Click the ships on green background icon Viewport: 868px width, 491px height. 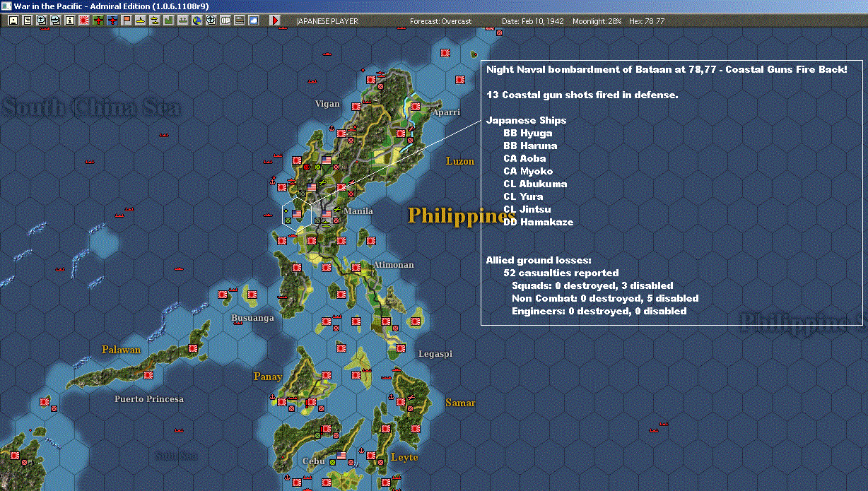pos(183,20)
